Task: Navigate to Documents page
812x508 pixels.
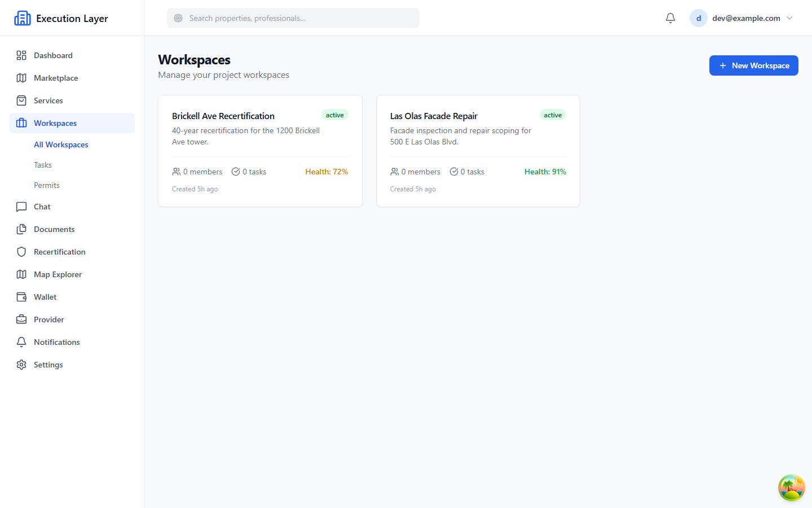Action: (x=72, y=229)
